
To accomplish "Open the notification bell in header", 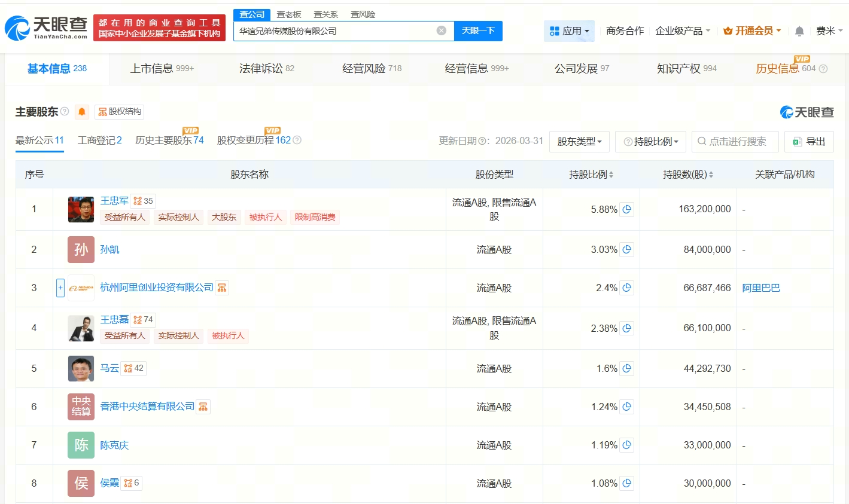I will coord(799,31).
